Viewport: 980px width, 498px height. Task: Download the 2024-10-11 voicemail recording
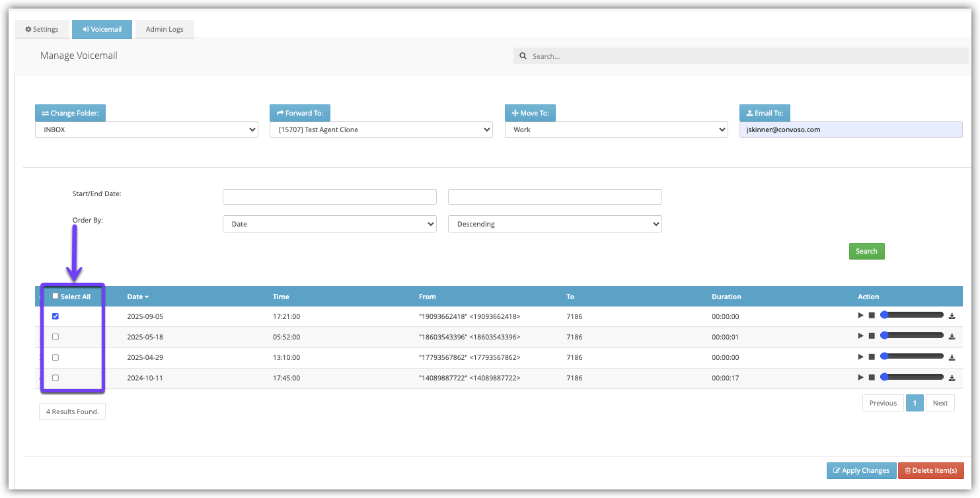pyautogui.click(x=952, y=378)
